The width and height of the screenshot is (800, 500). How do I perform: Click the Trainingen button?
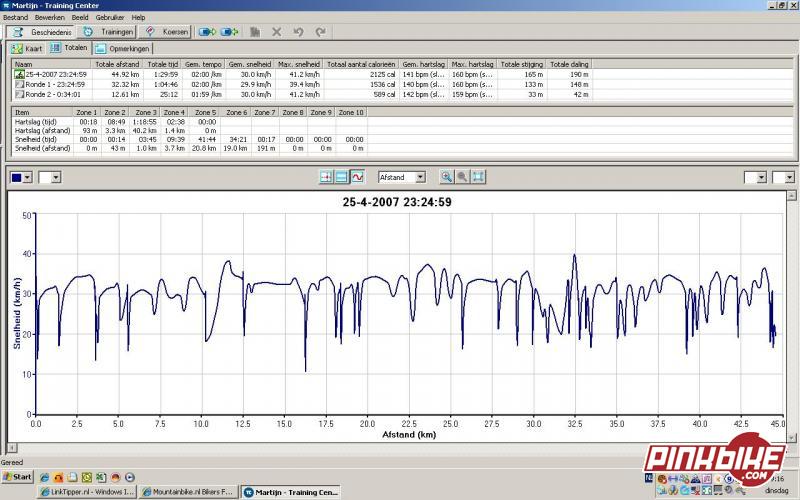[x=109, y=32]
